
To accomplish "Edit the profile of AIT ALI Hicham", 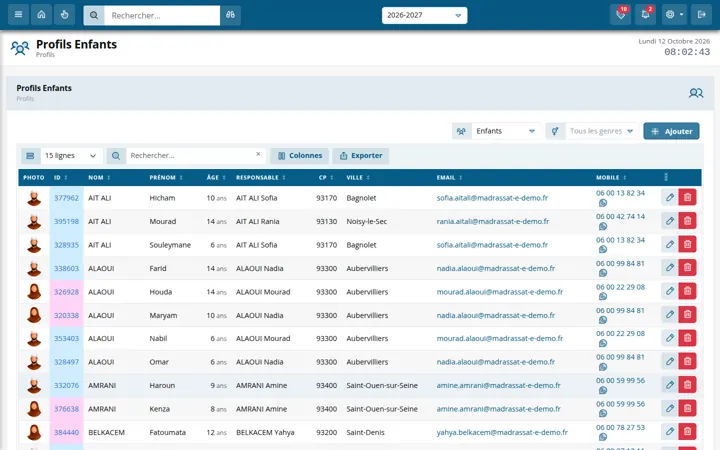I will (x=670, y=197).
